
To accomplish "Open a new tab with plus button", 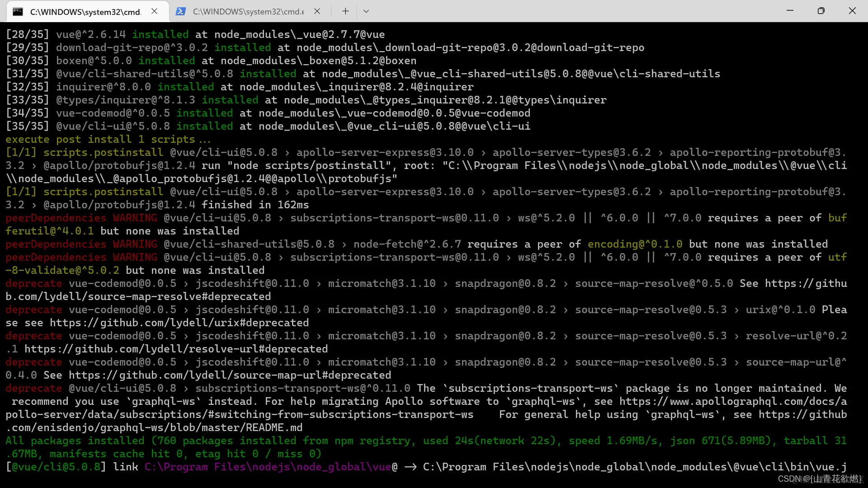I will point(345,11).
